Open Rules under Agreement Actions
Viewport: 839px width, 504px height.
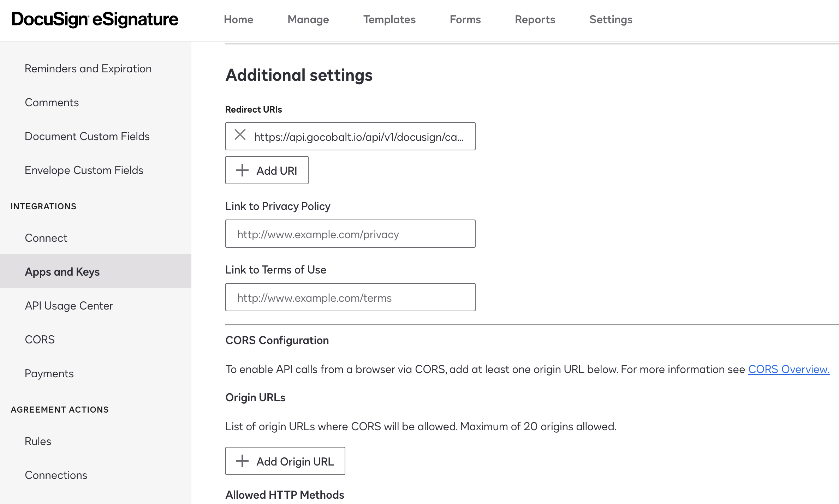[37, 441]
